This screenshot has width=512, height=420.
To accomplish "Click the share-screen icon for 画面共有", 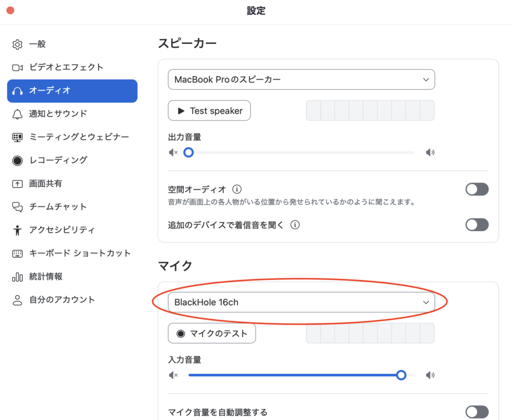I will pos(17,184).
